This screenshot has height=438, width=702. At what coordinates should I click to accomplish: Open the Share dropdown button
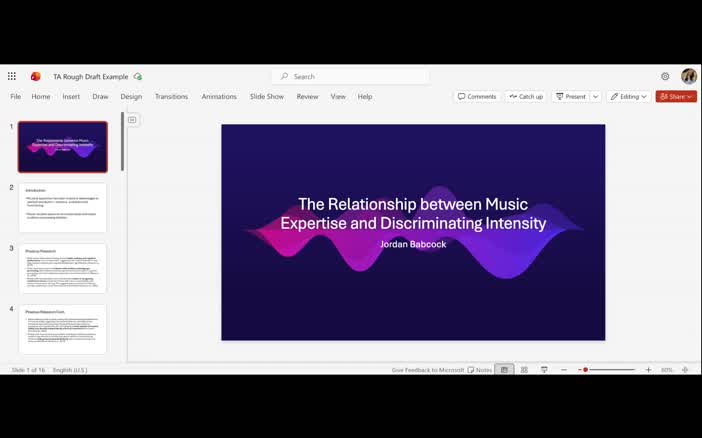pos(676,96)
